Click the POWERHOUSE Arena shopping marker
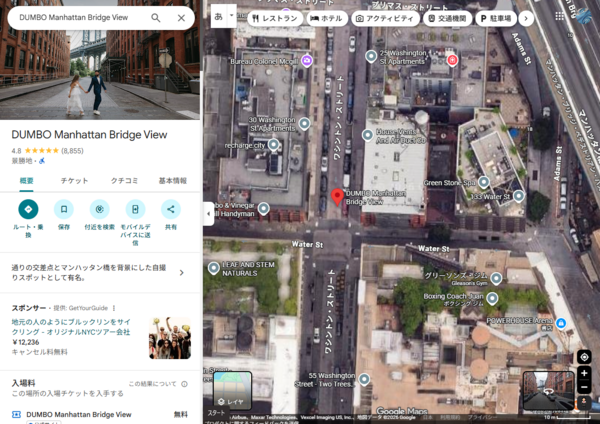The width and height of the screenshot is (600, 424). coord(561,323)
